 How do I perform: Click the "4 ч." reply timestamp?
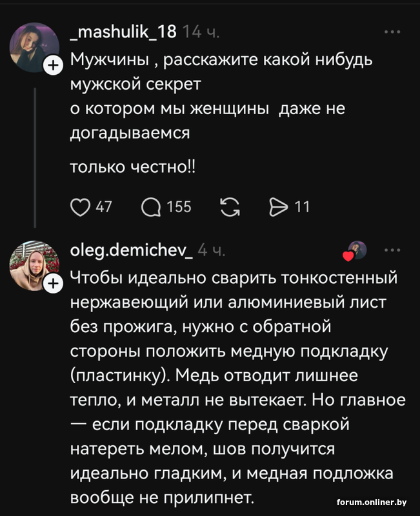pos(211,250)
